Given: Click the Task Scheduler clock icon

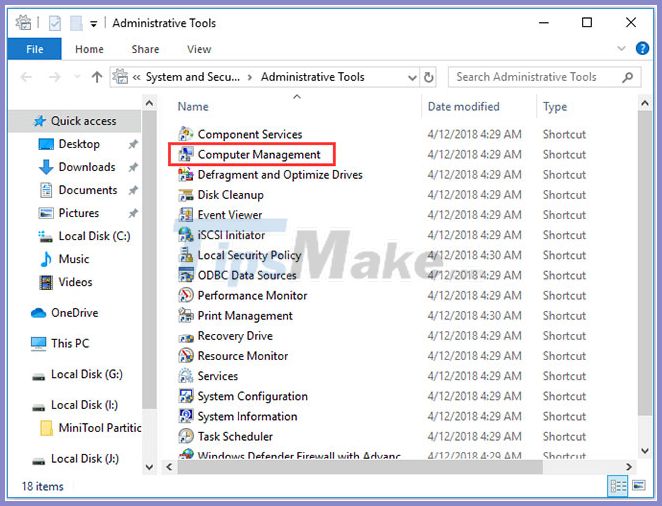Looking at the screenshot, I should pos(186,436).
